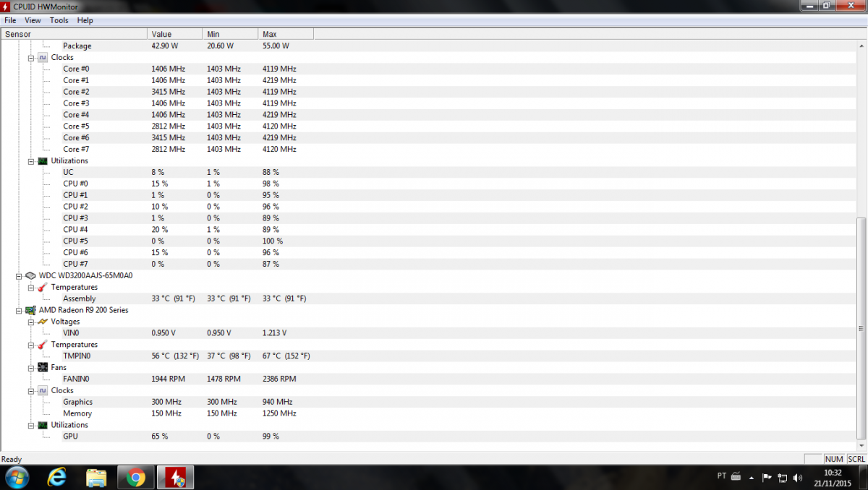This screenshot has height=490, width=868.
Task: Collapse the CPU Clocks node above Core #0
Action: point(31,57)
